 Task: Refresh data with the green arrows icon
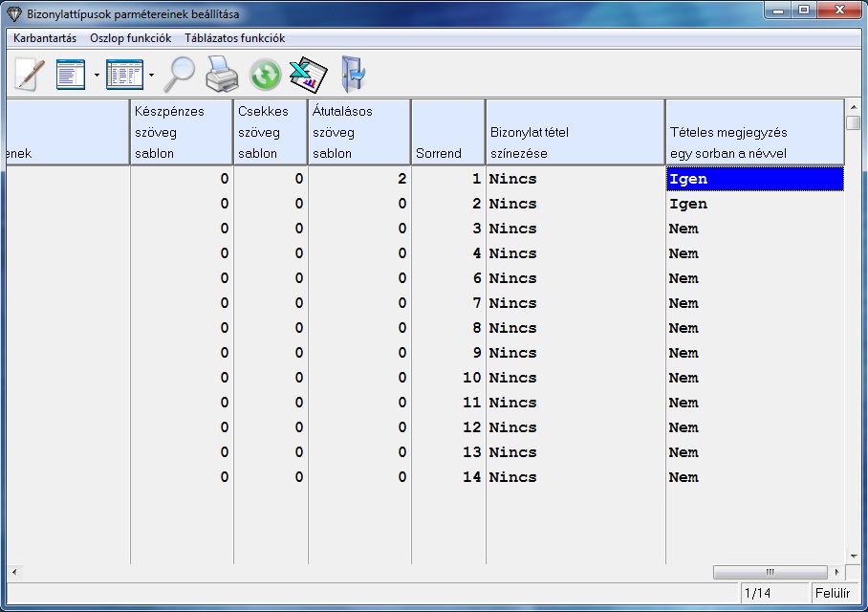tap(265, 74)
